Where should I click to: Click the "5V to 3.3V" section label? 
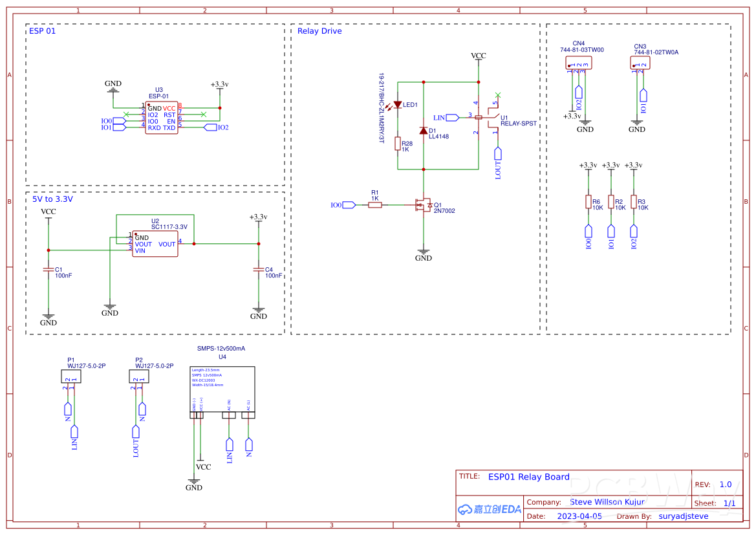point(52,199)
